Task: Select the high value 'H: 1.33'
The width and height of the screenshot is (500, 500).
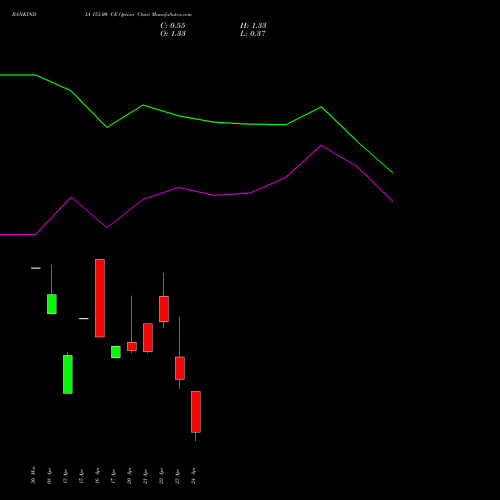Action: [x=253, y=26]
